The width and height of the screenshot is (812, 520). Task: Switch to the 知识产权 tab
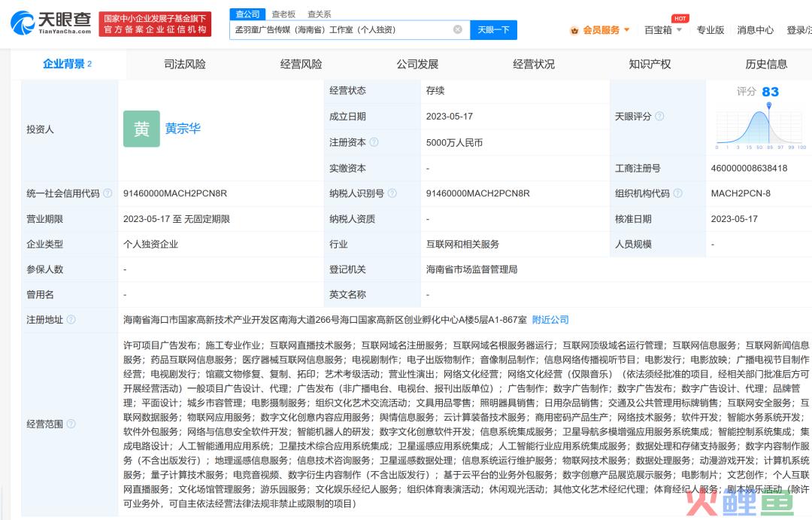coord(650,64)
